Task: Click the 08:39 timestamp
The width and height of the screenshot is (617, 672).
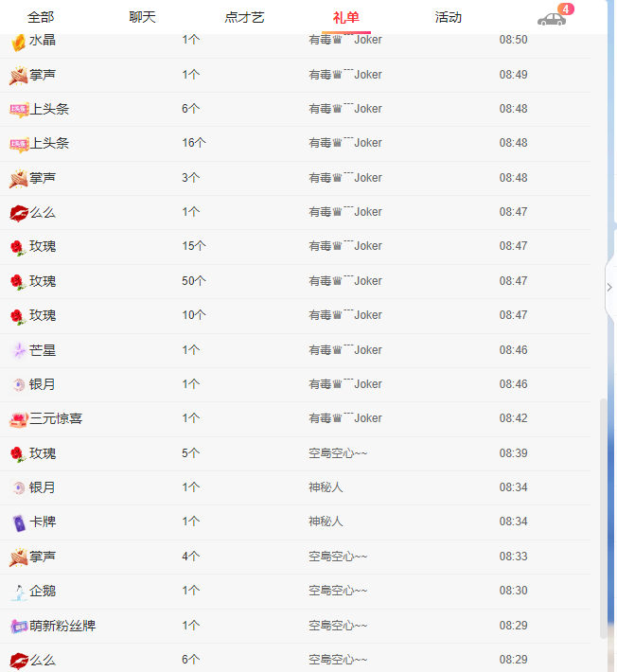Action: click(x=513, y=453)
